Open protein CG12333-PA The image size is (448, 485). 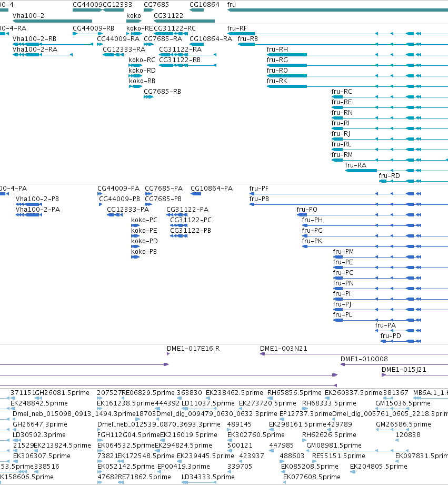128,210
